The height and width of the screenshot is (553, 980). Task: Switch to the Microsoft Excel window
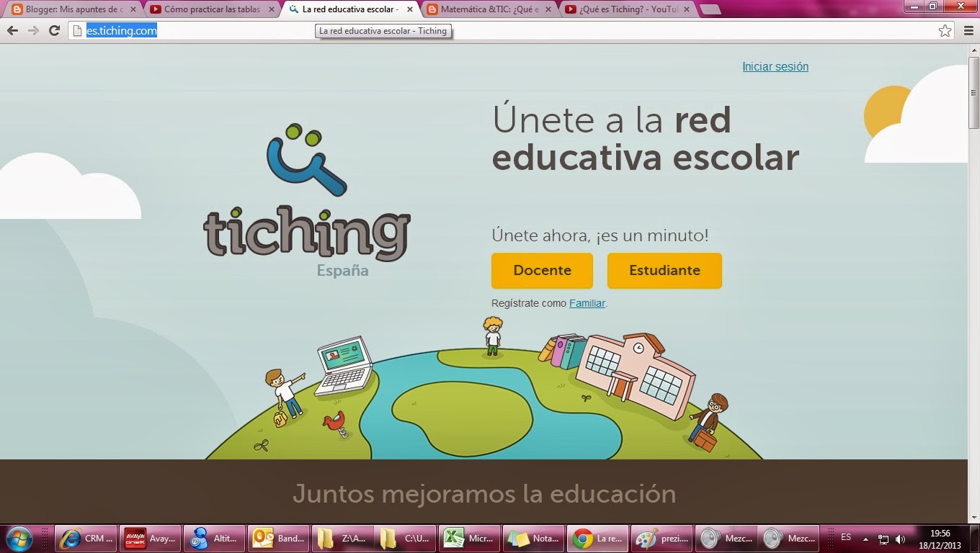pyautogui.click(x=468, y=538)
